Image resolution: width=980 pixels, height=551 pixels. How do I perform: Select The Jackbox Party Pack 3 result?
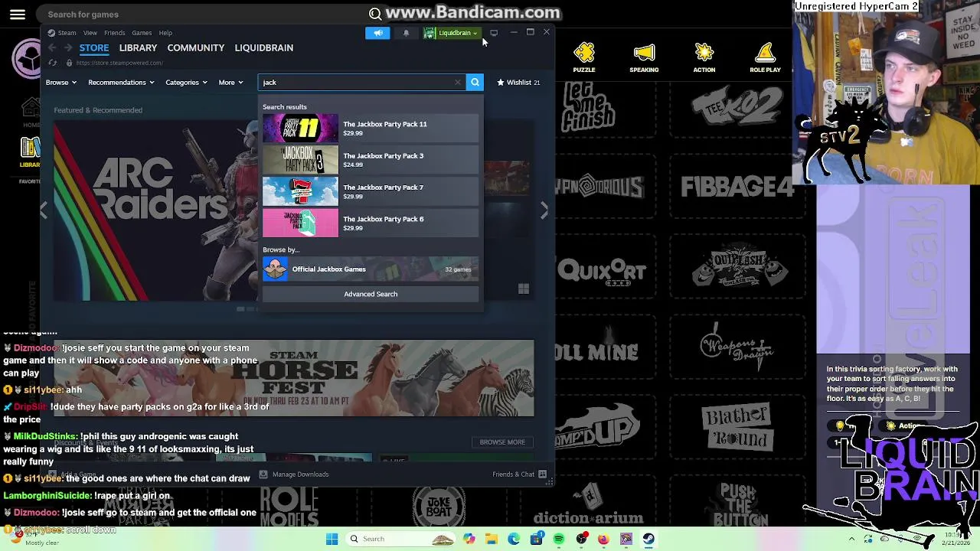pos(371,160)
